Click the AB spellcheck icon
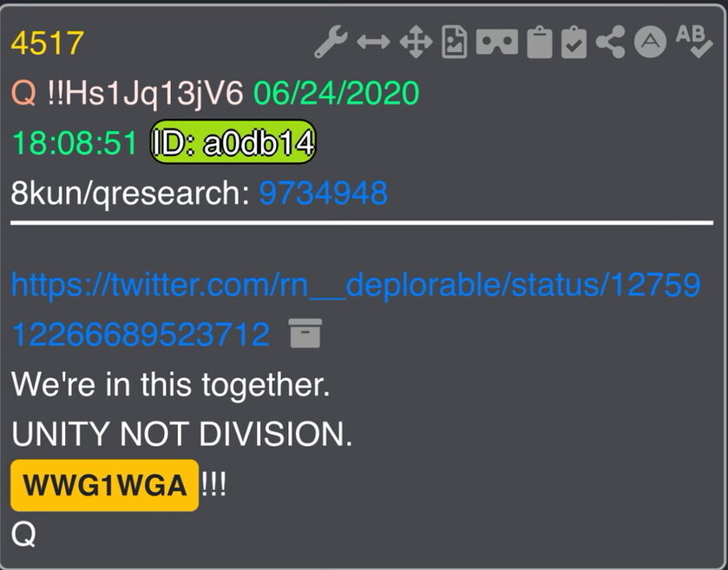This screenshot has height=570, width=728. coord(694,42)
